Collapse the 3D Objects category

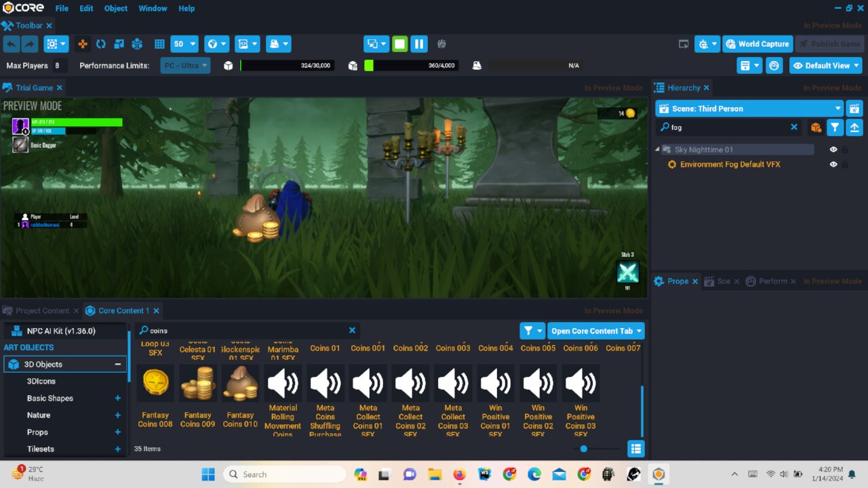point(117,364)
